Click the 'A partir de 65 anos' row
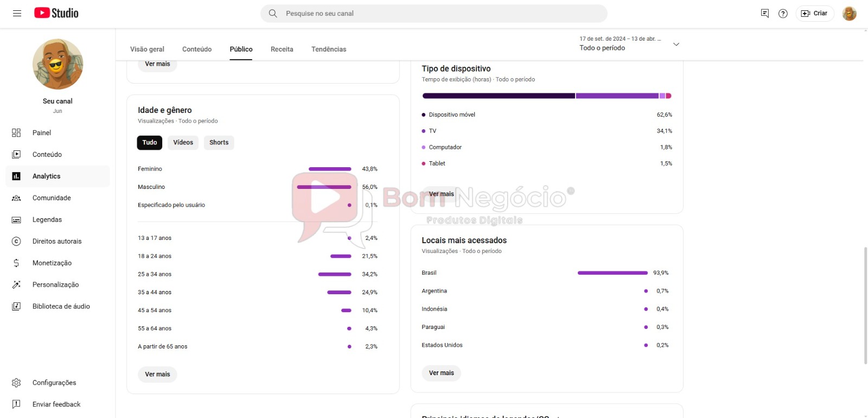Image resolution: width=868 pixels, height=418 pixels. coord(258,347)
